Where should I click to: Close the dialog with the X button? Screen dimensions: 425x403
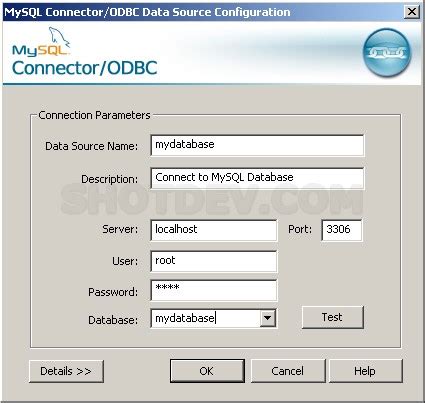click(x=412, y=12)
